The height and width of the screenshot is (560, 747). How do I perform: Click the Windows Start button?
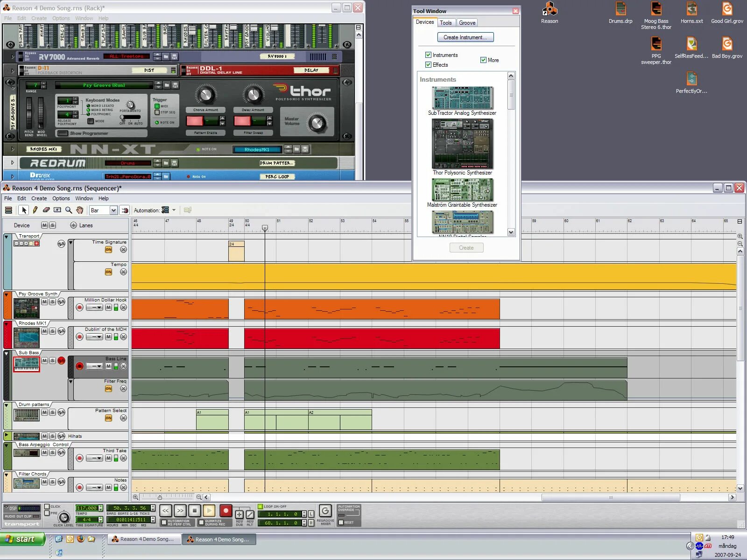[22, 539]
